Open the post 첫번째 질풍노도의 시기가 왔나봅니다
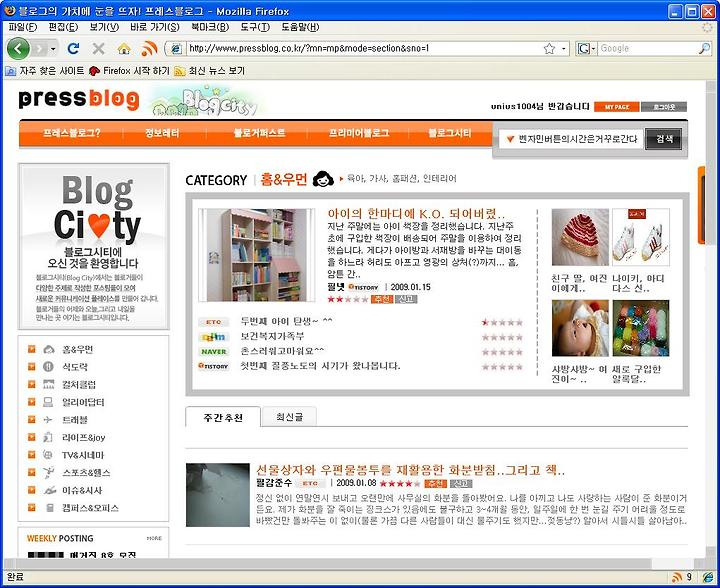This screenshot has height=588, width=720. [x=320, y=366]
